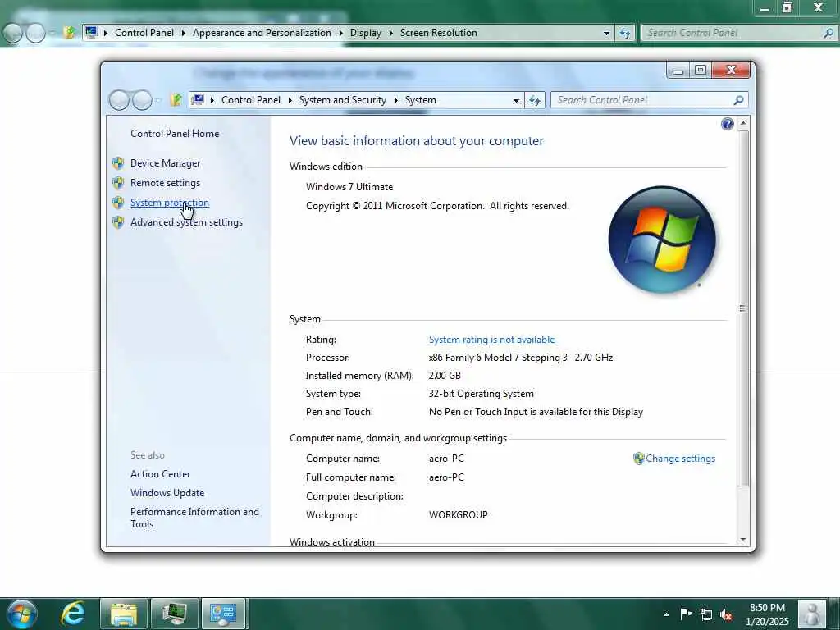Open the System window help icon

727,125
